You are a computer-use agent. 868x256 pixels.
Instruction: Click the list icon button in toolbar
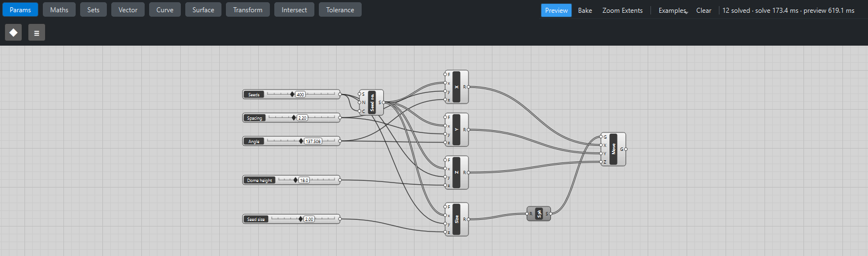[x=37, y=33]
